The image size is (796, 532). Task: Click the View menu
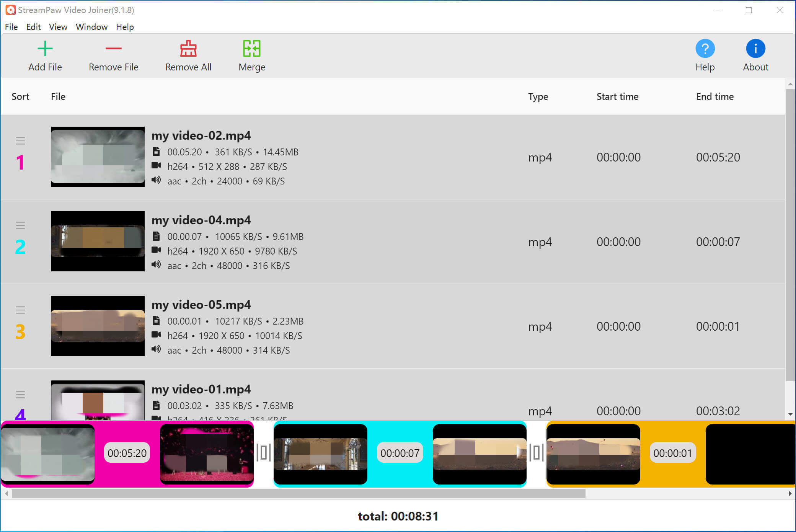[57, 27]
